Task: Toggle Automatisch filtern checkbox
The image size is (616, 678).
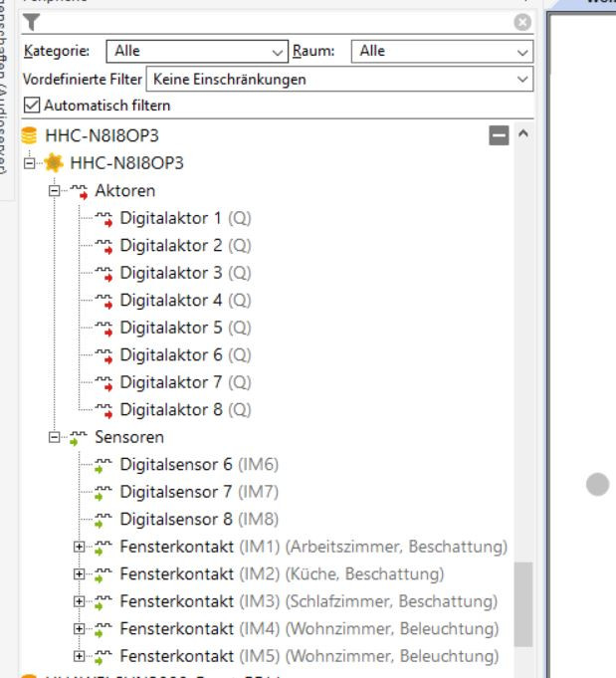Action: 32,106
